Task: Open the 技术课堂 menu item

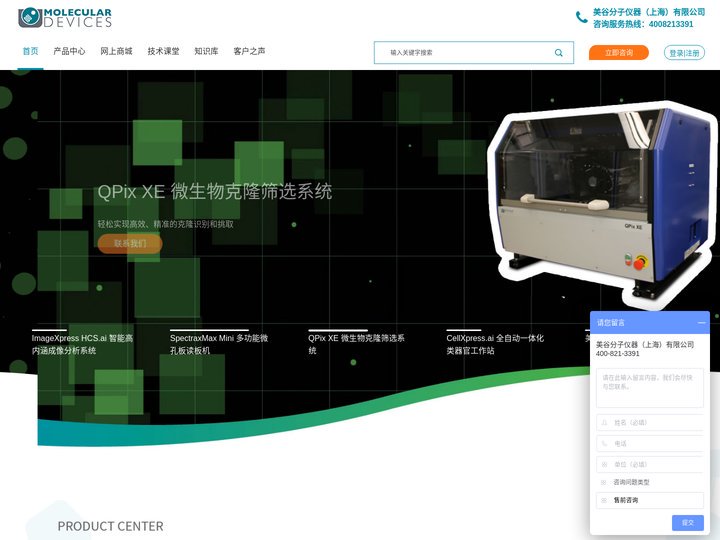Action: coord(163,51)
